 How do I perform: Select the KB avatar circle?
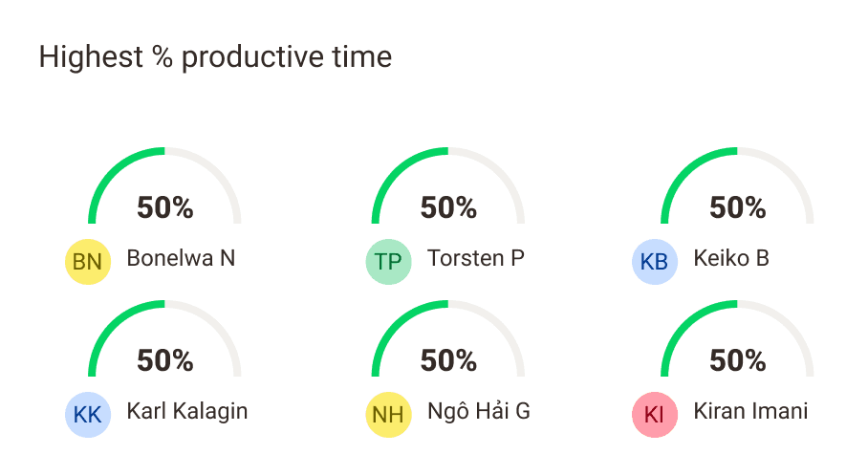(x=655, y=262)
